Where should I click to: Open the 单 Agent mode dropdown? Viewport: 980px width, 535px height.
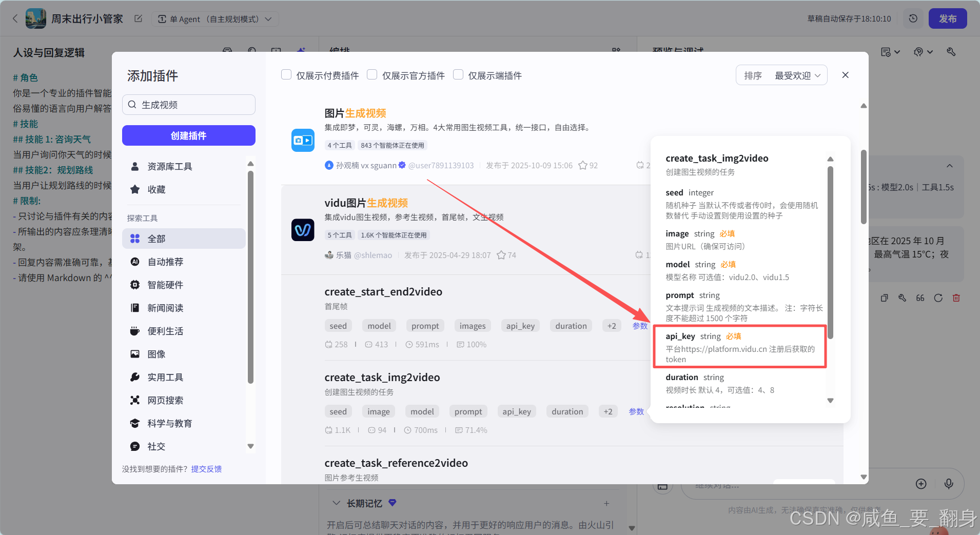pos(215,19)
